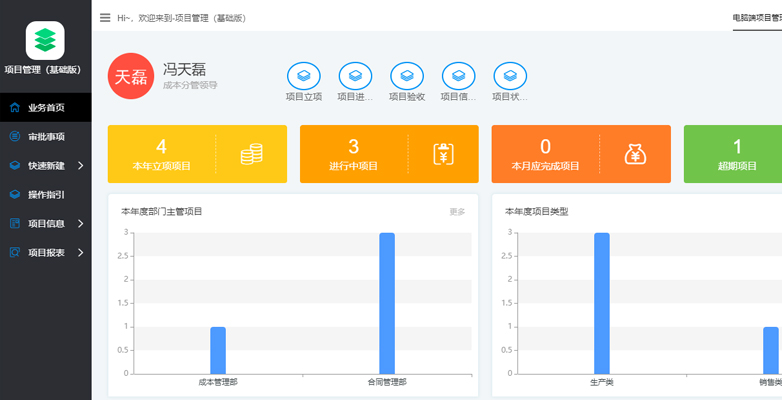Click the green layers app logo

pyautogui.click(x=45, y=40)
